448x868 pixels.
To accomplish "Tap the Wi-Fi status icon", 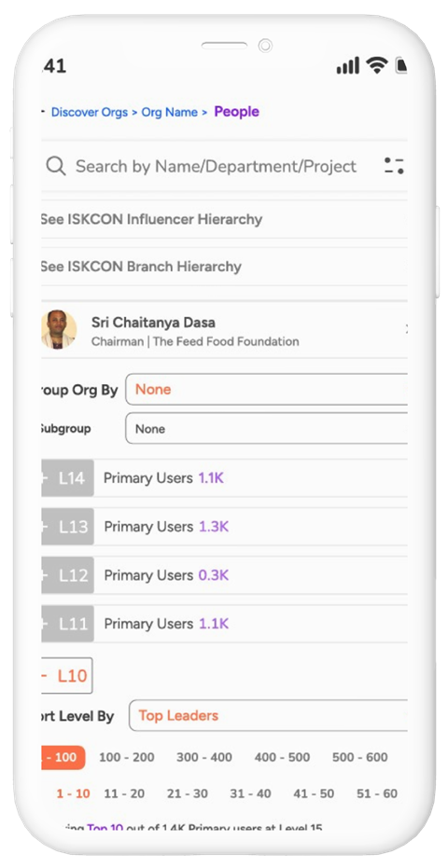I will (376, 66).
